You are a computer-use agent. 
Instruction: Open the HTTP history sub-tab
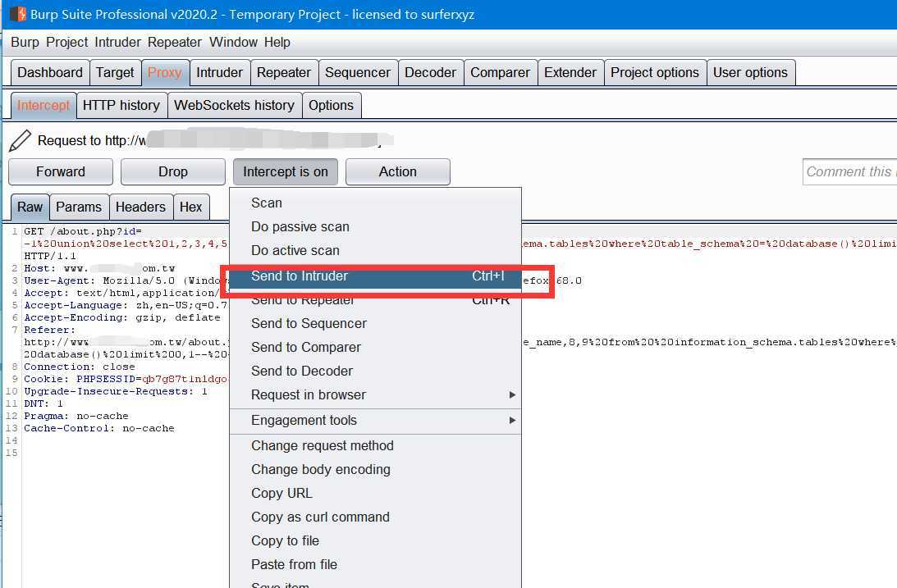coord(121,105)
